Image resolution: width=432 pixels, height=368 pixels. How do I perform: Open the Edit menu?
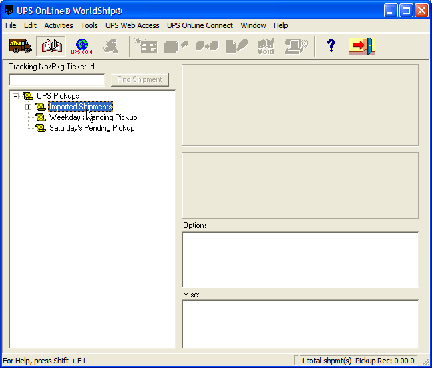point(30,25)
